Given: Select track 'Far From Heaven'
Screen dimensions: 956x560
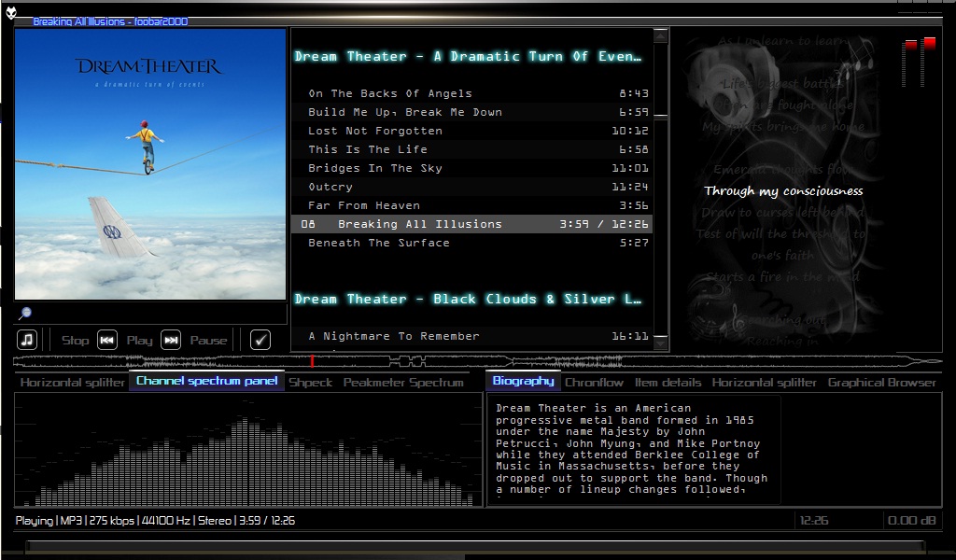Looking at the screenshot, I should click(x=471, y=205).
